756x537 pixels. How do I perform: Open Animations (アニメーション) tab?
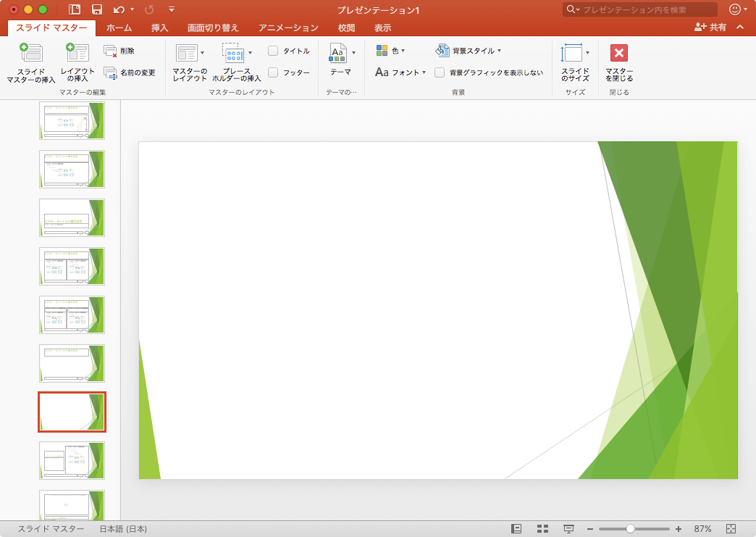coord(288,28)
